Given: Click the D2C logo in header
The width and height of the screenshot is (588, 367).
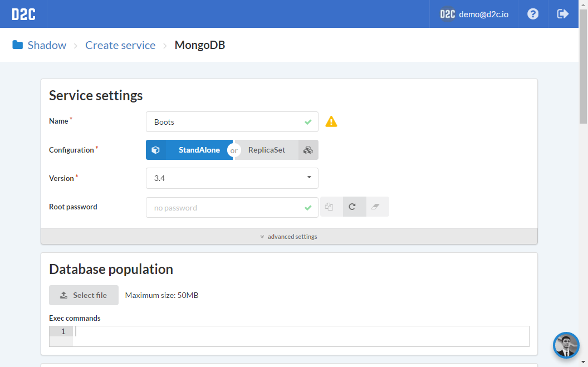Looking at the screenshot, I should click(23, 14).
